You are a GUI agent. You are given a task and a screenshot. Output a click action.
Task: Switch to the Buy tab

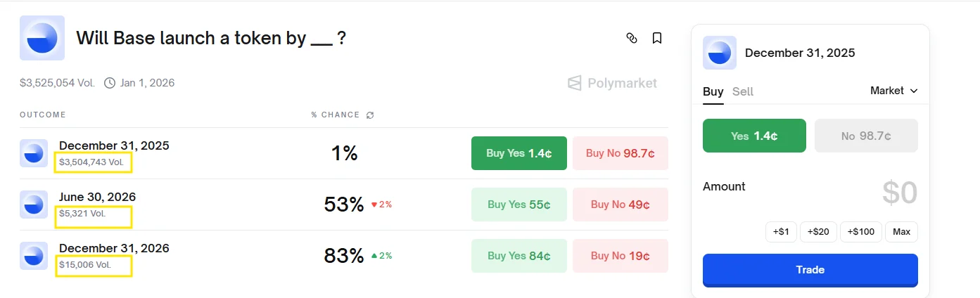(713, 91)
